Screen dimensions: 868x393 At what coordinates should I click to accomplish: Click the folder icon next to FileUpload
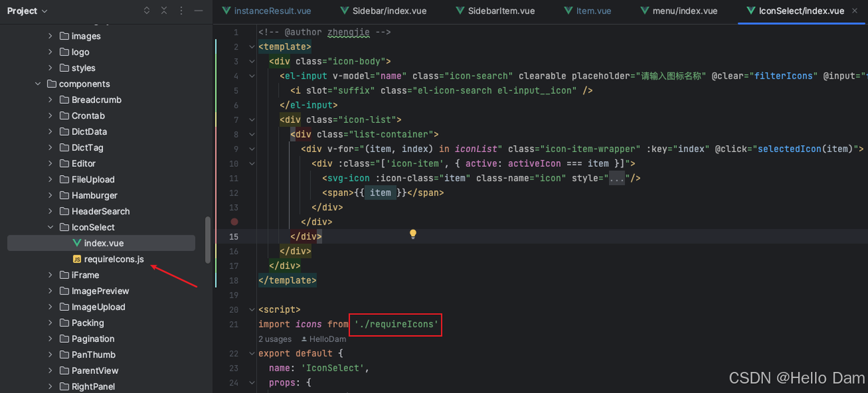pos(64,180)
